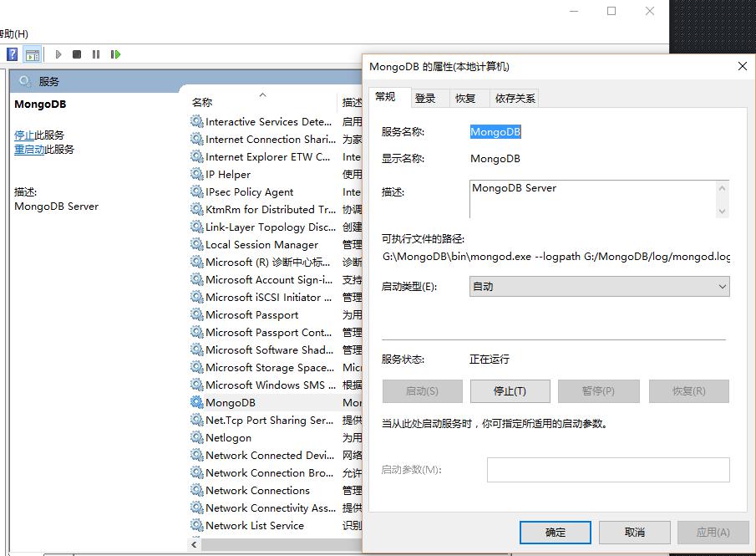
Task: Close the MongoDB properties dialog
Action: [x=743, y=66]
